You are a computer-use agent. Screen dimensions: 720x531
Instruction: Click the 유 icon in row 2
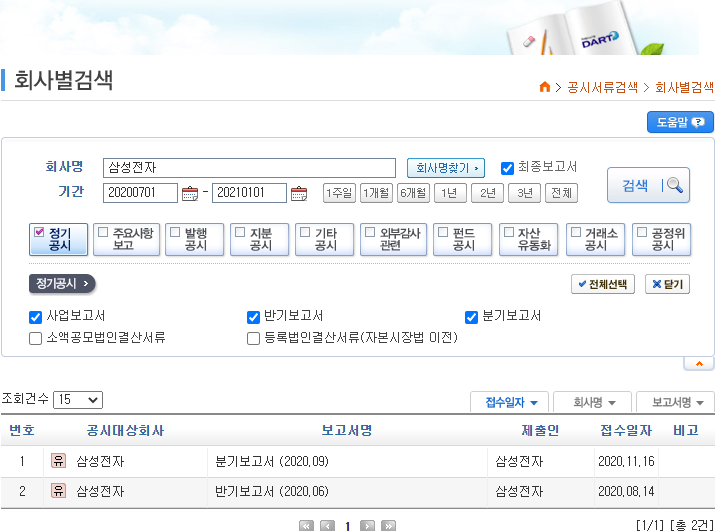[58, 491]
